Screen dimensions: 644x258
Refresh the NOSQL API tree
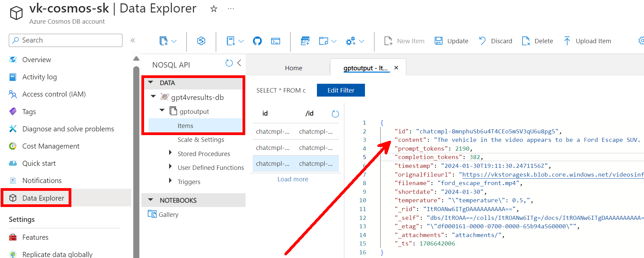click(x=229, y=63)
